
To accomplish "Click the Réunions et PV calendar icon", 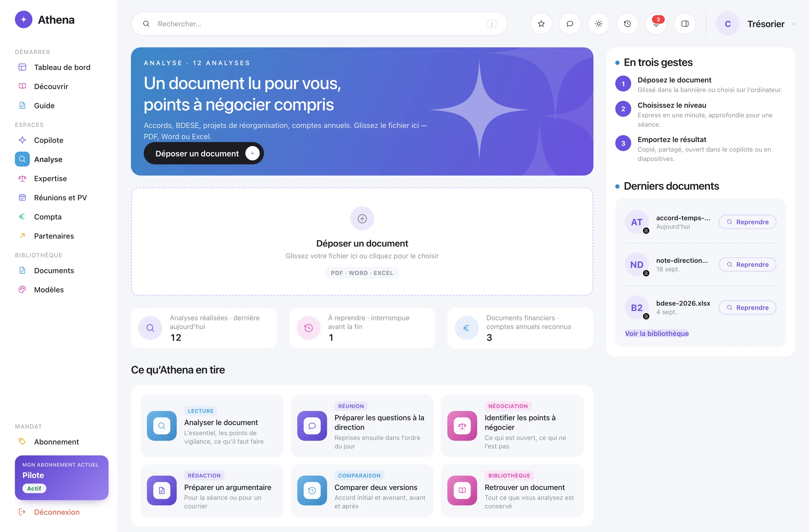I will 22,197.
